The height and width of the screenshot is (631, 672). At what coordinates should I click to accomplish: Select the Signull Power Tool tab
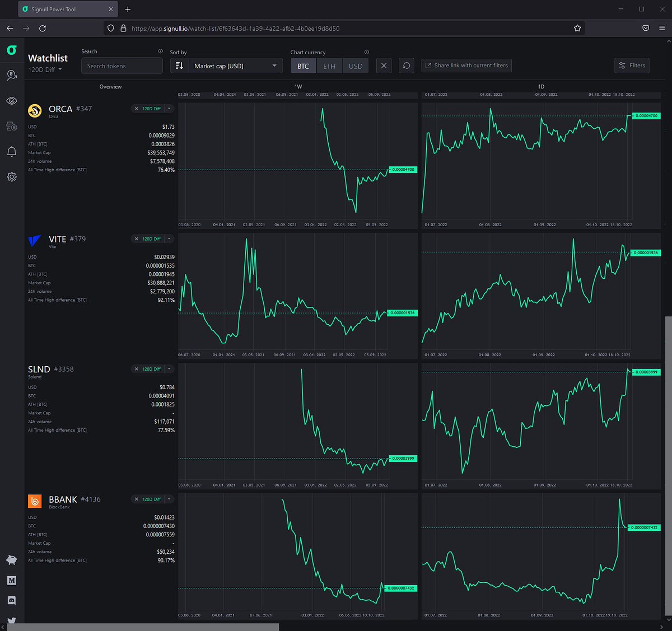pyautogui.click(x=68, y=10)
